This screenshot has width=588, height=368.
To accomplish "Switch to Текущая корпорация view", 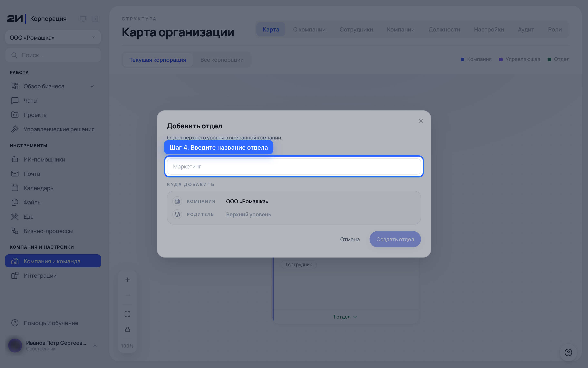I will [x=158, y=60].
